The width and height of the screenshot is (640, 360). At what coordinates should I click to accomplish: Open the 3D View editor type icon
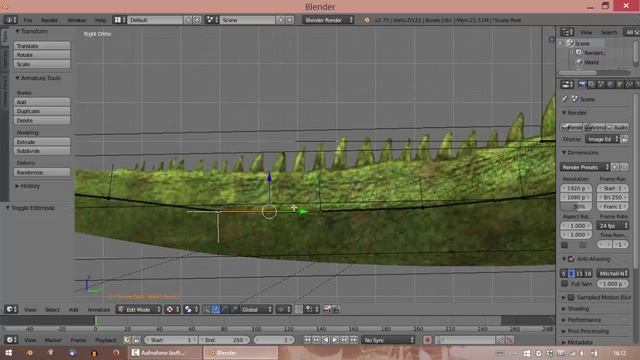click(x=11, y=309)
